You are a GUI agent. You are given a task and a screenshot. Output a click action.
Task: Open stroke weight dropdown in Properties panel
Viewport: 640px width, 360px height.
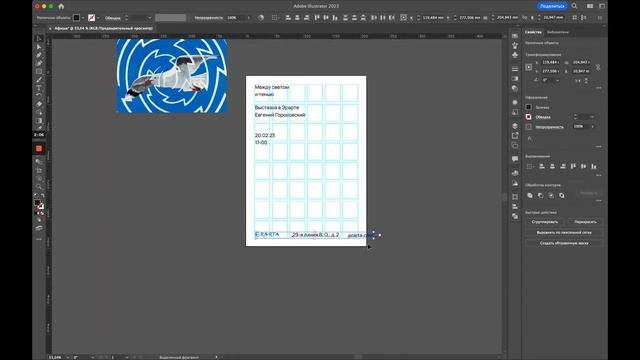point(592,117)
